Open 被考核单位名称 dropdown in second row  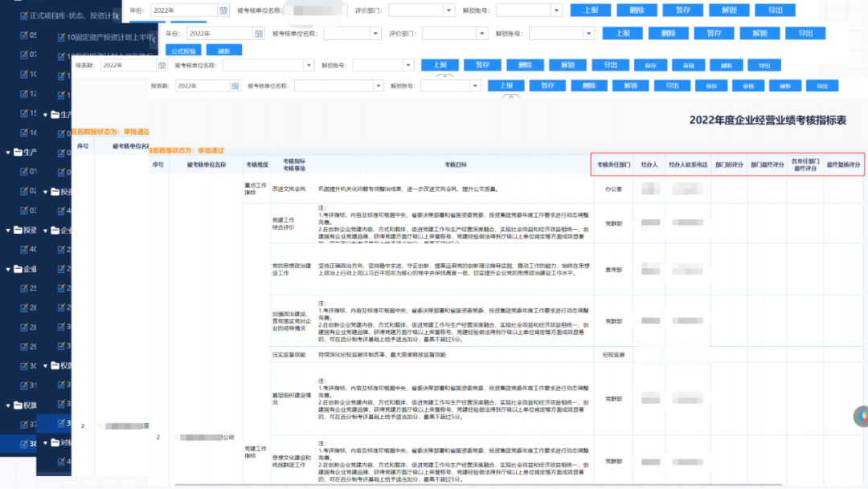375,34
